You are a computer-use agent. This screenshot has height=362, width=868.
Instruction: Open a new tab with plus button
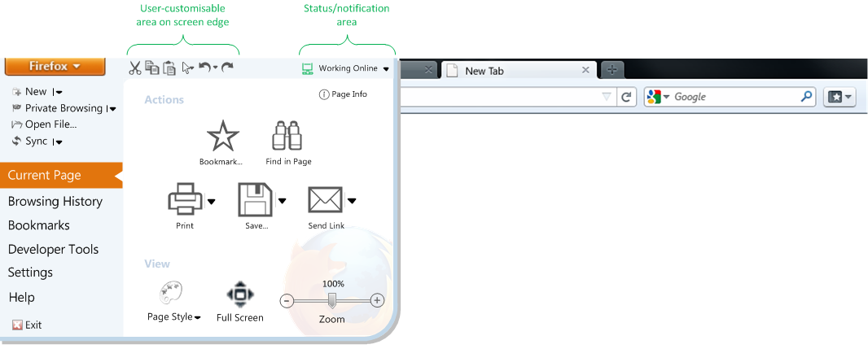tap(612, 70)
